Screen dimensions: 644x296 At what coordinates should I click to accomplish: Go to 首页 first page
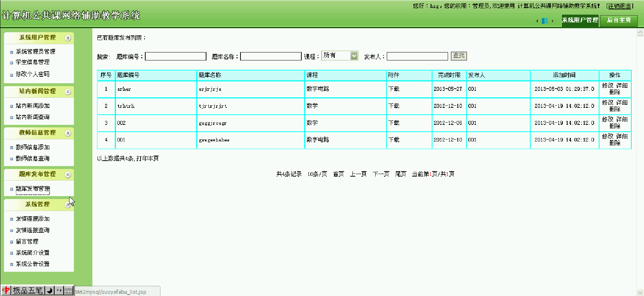pos(338,174)
